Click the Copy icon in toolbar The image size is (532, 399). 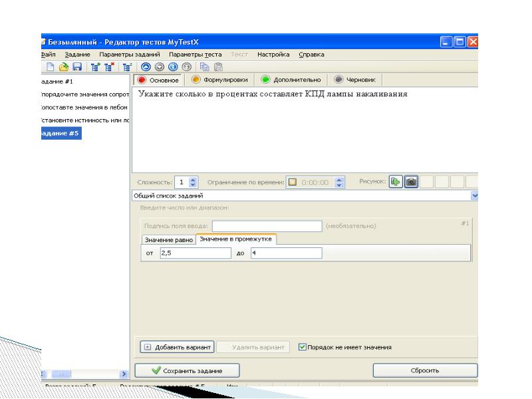tap(205, 66)
